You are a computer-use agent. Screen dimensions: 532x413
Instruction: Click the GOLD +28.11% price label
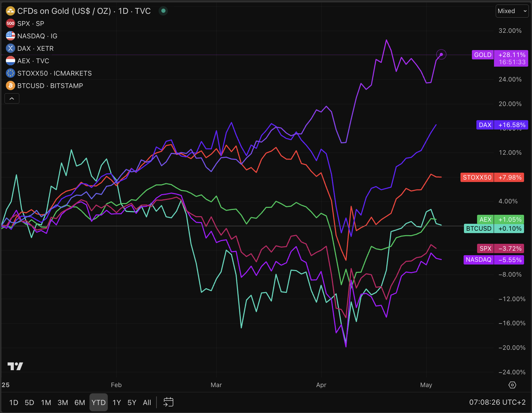[x=499, y=55]
